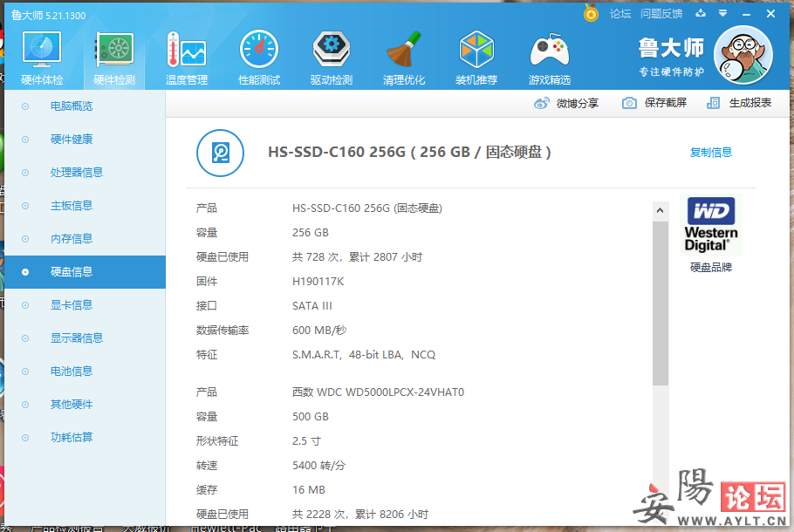Select 内存信息 in the sidebar
The image size is (794, 532).
coord(72,238)
